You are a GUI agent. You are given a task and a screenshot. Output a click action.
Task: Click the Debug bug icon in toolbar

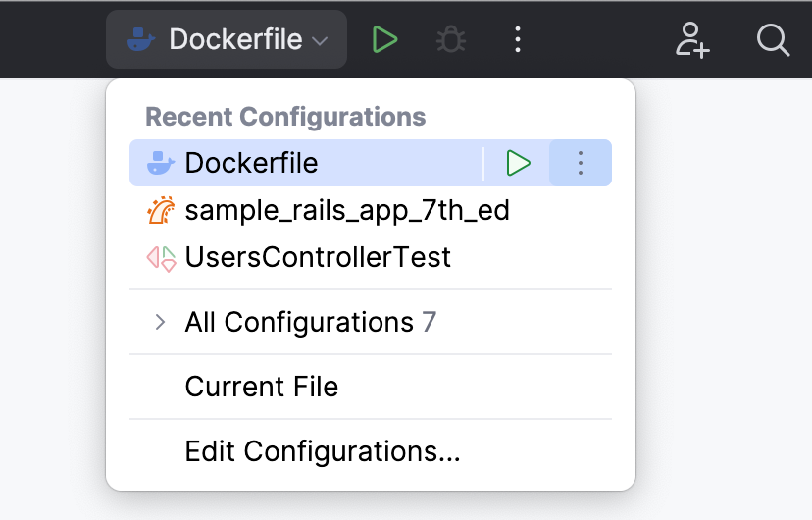(451, 40)
